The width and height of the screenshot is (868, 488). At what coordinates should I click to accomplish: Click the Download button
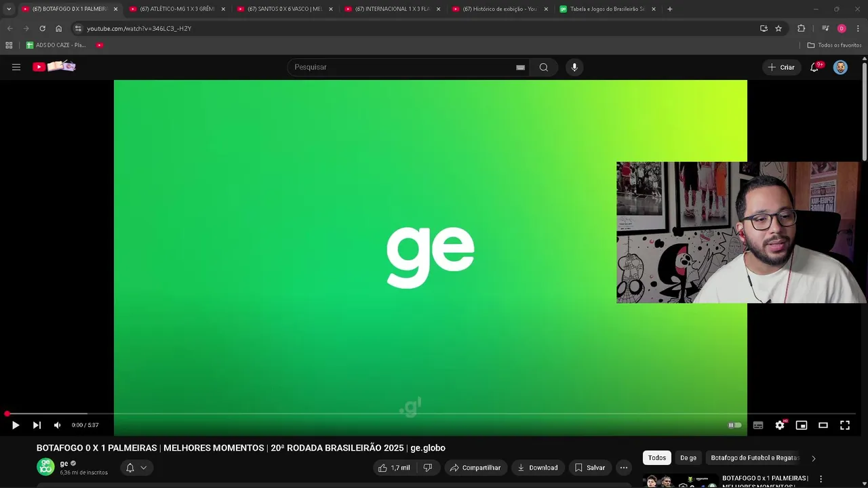(x=537, y=468)
